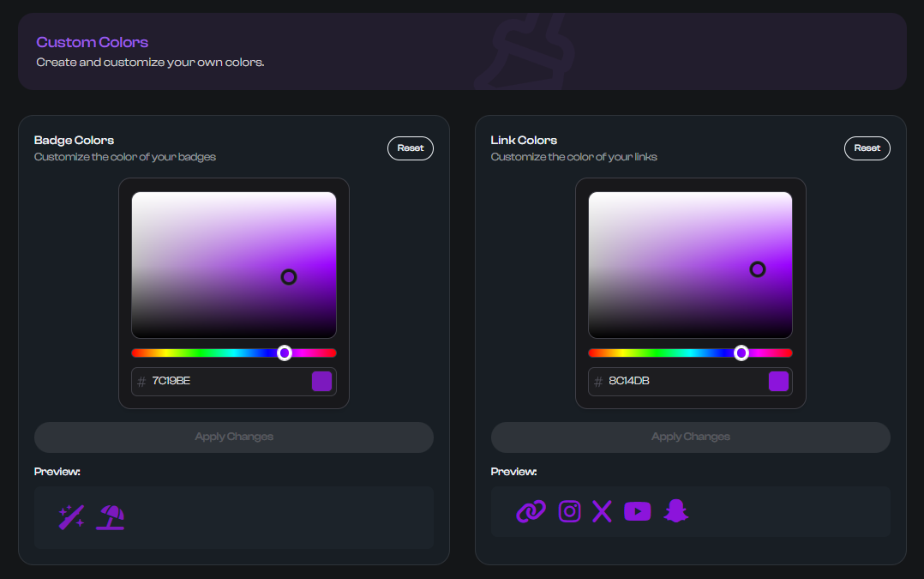Image resolution: width=924 pixels, height=579 pixels.
Task: Click the Preview label under Badge Colors
Action: tap(57, 472)
